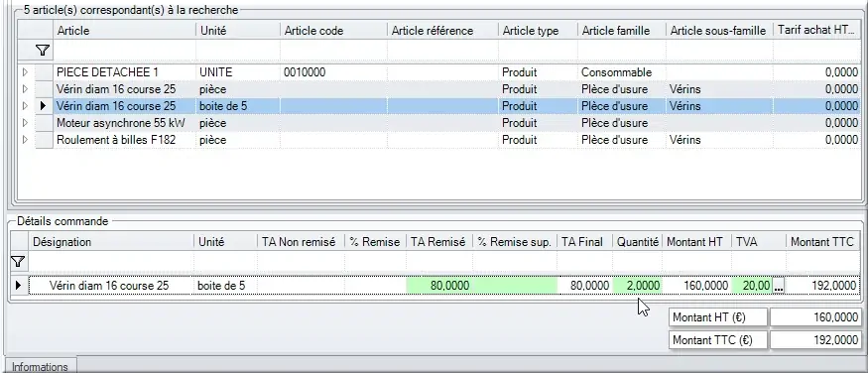The height and width of the screenshot is (373, 868).
Task: Expand the Vérin diam 16 boite de 5 row
Action: (x=25, y=106)
